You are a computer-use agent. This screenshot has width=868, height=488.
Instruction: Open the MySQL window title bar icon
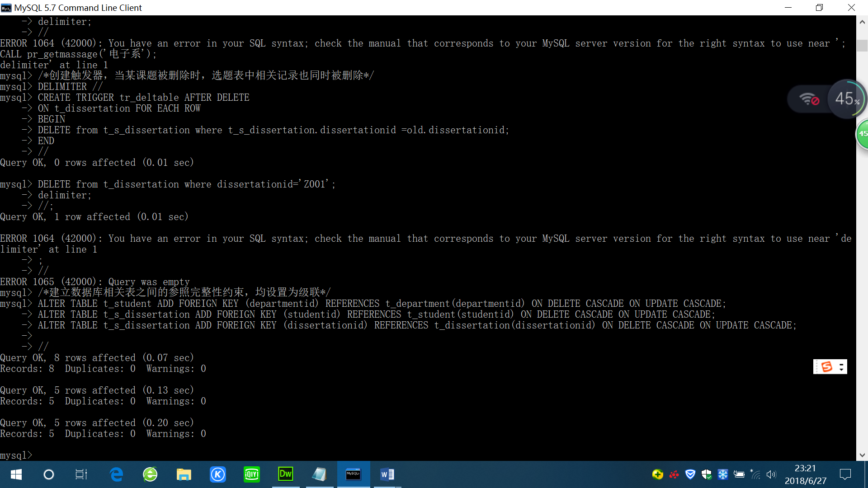coord(6,8)
